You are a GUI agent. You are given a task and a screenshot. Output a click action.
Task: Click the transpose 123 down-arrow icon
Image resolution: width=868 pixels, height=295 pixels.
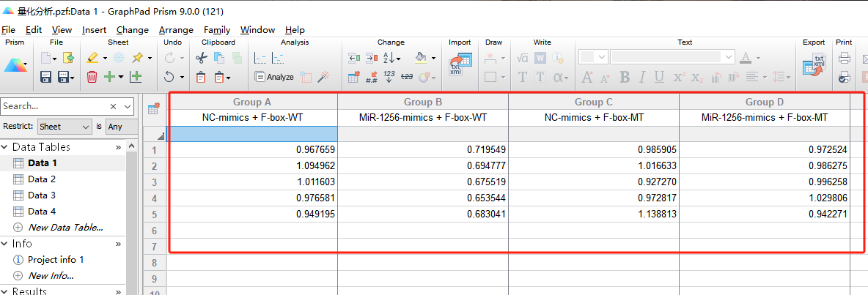(389, 77)
